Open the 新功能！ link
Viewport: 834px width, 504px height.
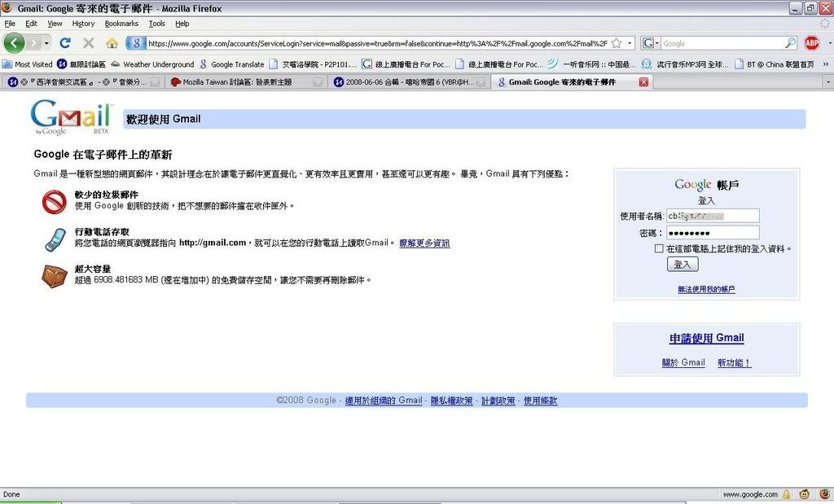click(x=734, y=362)
